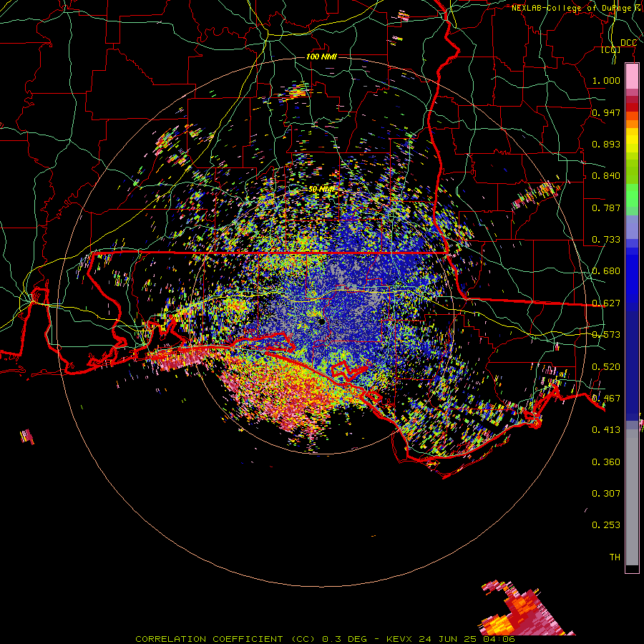Click the 0.947 scale value
This screenshot has height=644, width=644.
606,112
